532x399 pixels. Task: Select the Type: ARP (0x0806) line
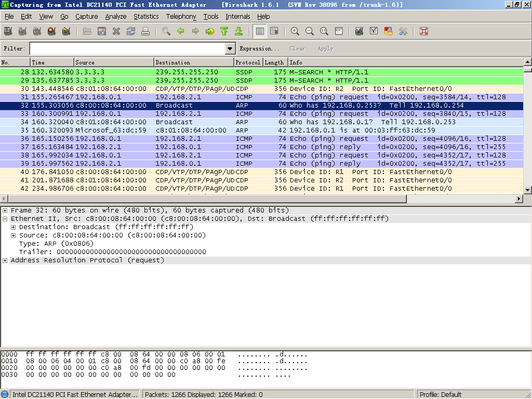click(x=56, y=244)
